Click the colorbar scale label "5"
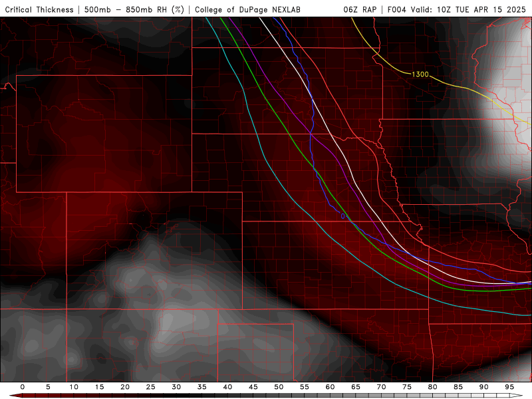 coord(48,387)
